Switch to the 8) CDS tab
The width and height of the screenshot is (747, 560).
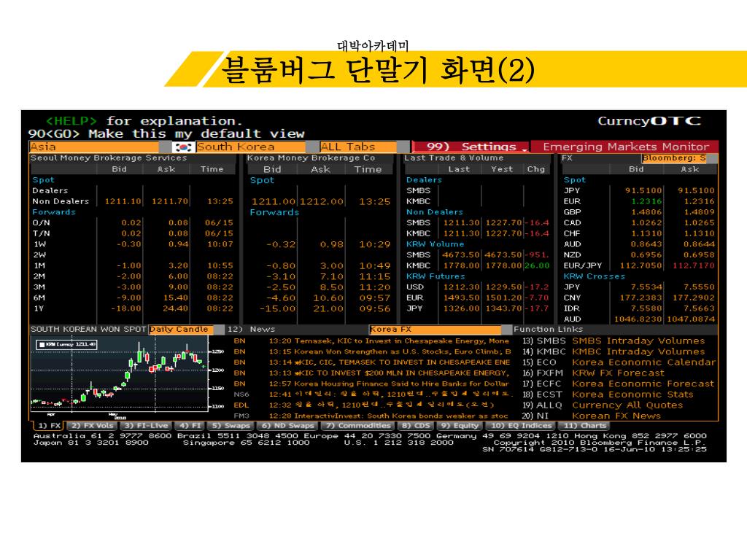point(415,426)
